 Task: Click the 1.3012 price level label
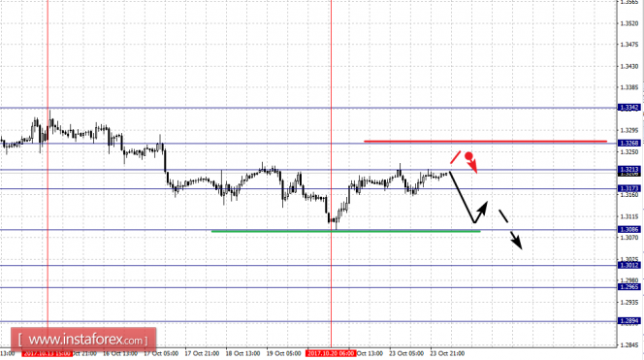pyautogui.click(x=628, y=266)
